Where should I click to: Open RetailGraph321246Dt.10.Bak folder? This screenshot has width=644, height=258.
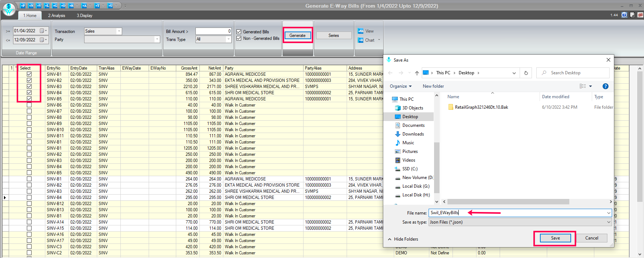click(481, 107)
